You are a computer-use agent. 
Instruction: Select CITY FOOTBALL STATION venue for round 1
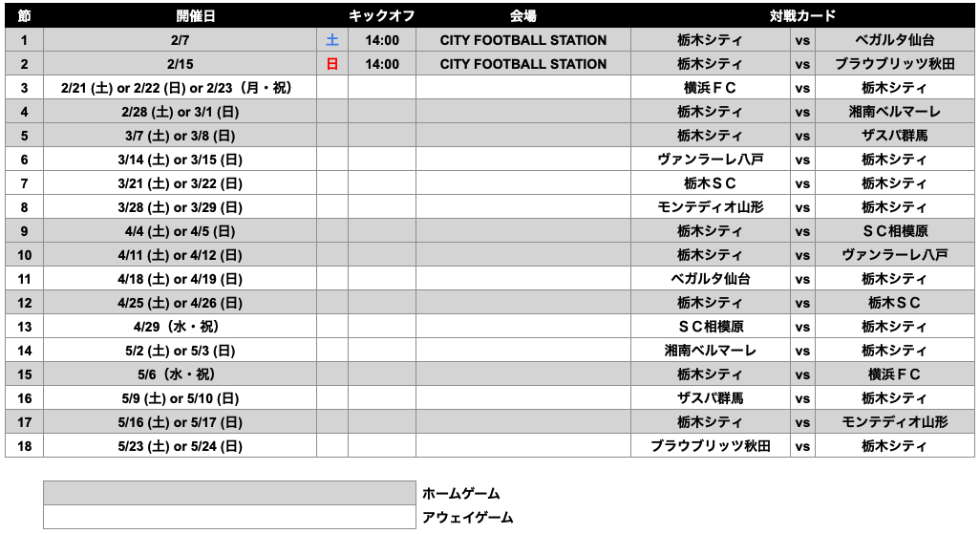[523, 40]
